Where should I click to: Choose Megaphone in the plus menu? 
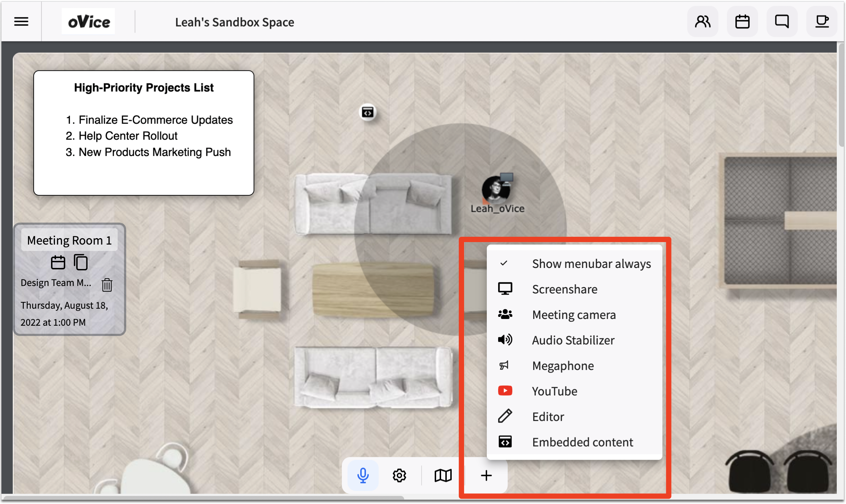pyautogui.click(x=574, y=366)
